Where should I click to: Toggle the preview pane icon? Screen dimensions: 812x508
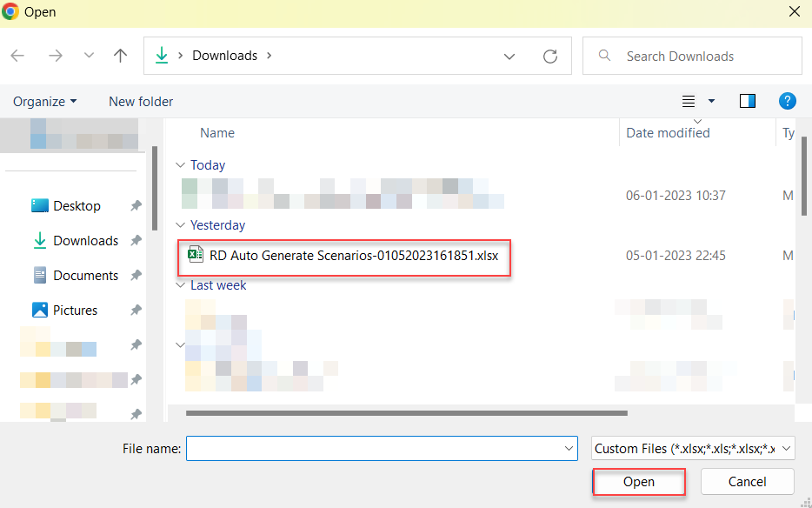pos(747,101)
